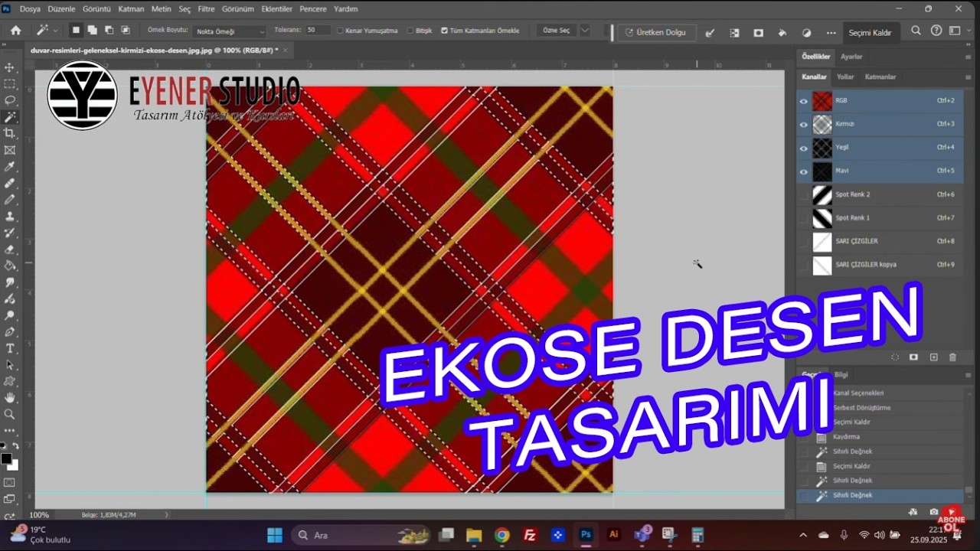Click History panel scrollbar thumb

pyautogui.click(x=969, y=491)
